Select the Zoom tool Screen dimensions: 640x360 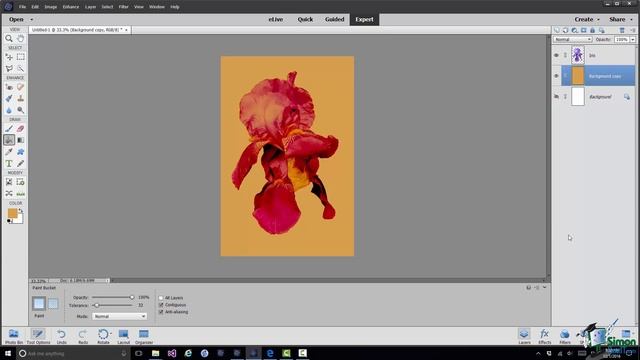[9, 38]
